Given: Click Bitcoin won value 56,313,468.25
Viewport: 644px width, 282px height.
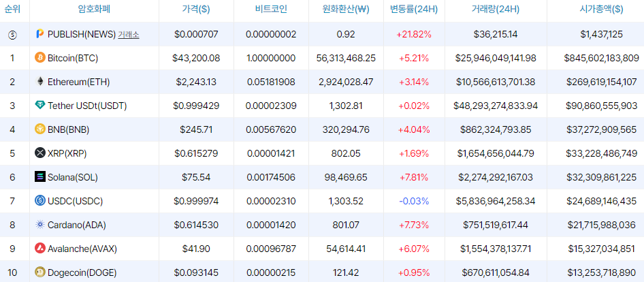Looking at the screenshot, I should [x=346, y=59].
